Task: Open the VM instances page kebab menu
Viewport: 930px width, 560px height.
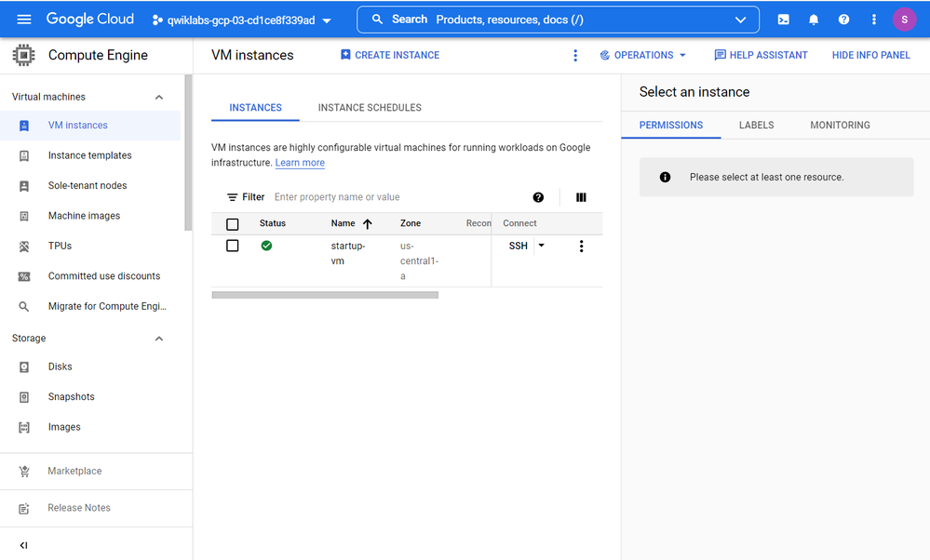Action: pos(574,55)
